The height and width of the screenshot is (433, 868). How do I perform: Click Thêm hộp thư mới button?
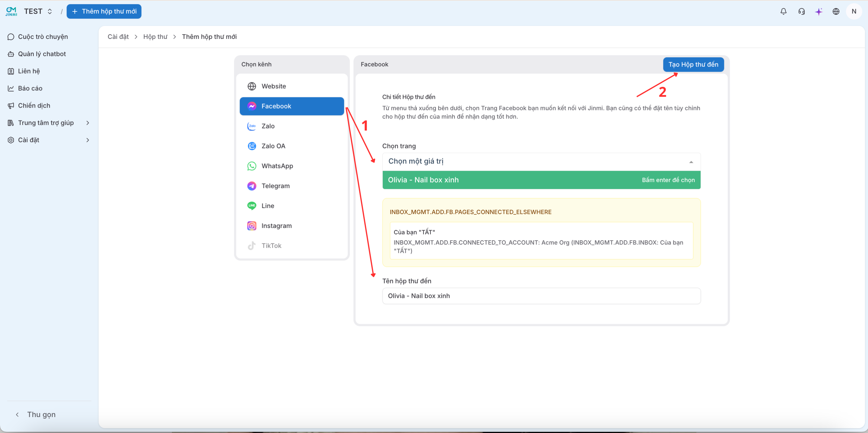(x=104, y=11)
